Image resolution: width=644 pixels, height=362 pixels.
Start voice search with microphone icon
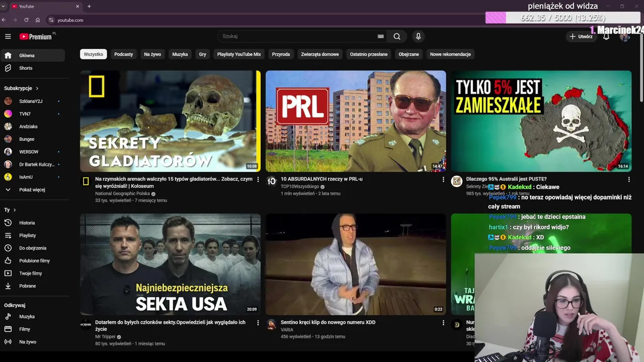(418, 36)
